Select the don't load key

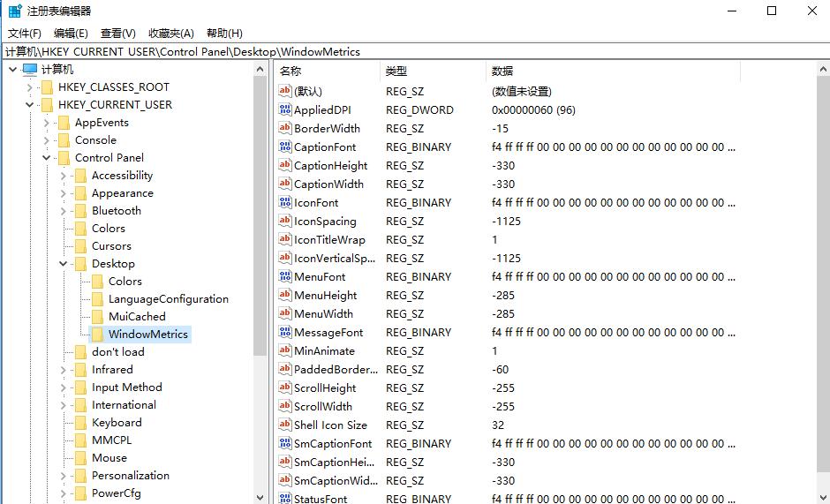[118, 352]
